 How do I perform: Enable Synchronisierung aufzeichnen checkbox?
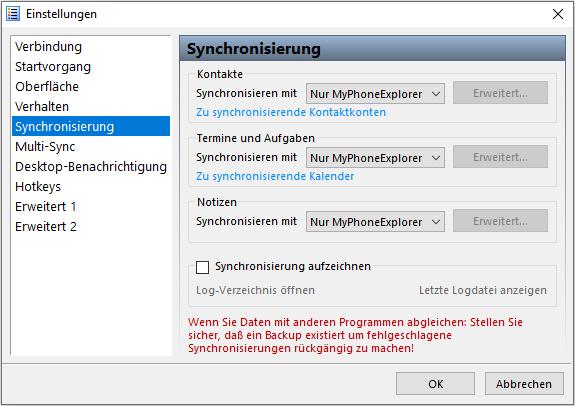[x=202, y=267]
